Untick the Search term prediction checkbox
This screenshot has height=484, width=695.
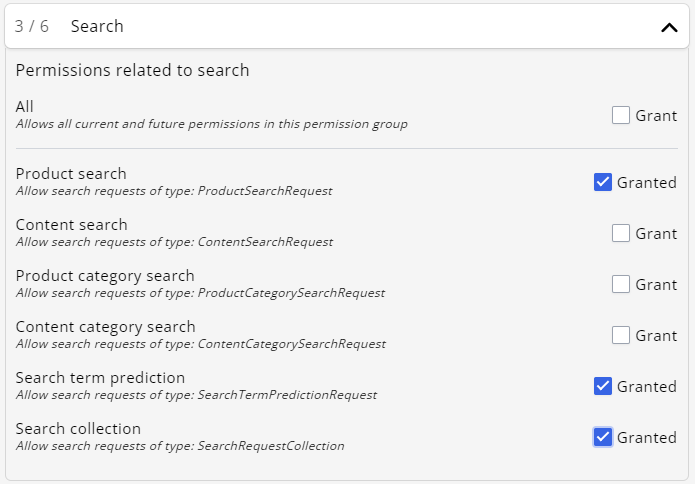(x=602, y=386)
